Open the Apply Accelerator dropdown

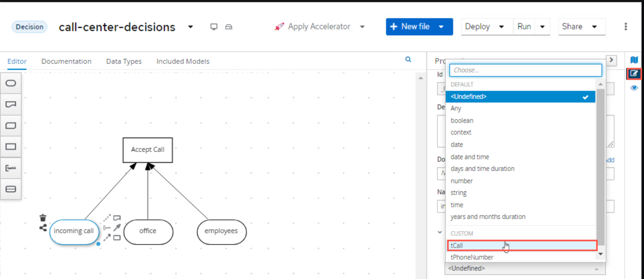point(362,27)
